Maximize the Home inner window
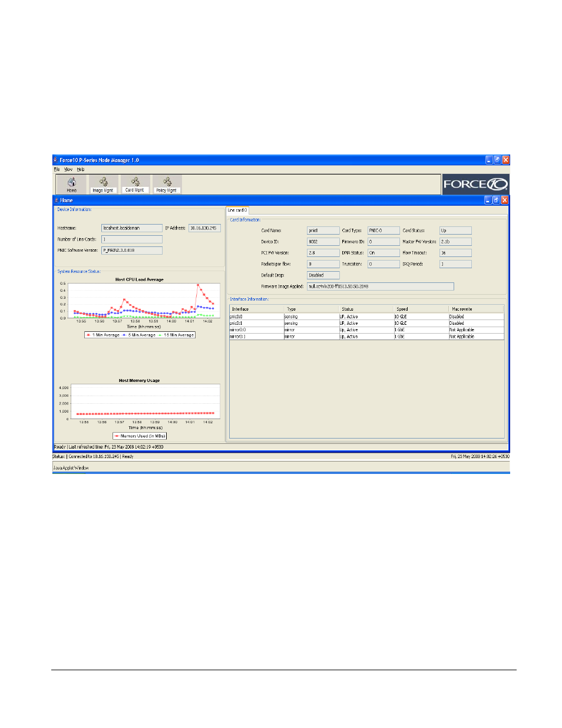The width and height of the screenshot is (562, 728). 496,200
